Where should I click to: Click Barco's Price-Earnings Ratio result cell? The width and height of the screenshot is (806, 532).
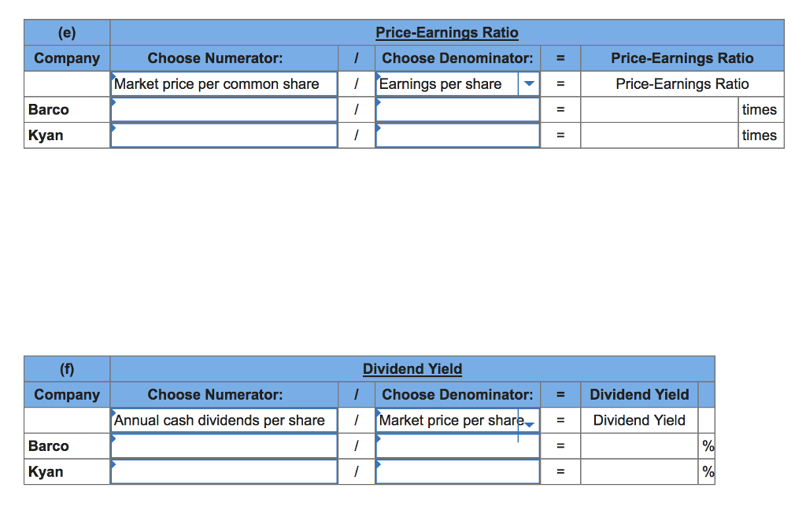click(658, 109)
